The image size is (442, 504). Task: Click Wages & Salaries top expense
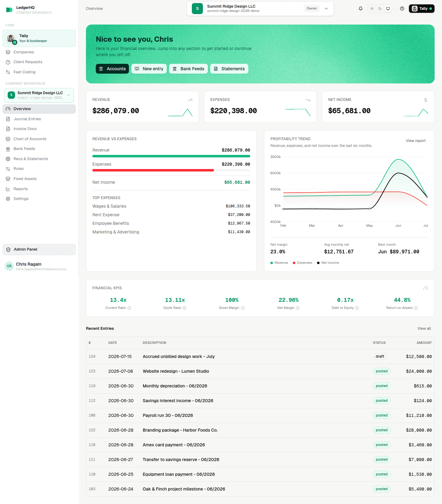click(171, 206)
